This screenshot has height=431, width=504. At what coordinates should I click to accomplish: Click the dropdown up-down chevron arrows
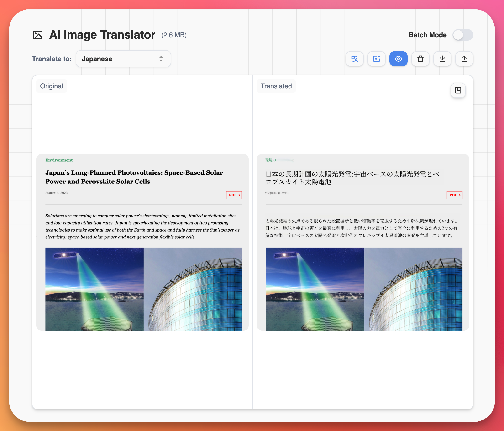tap(161, 59)
